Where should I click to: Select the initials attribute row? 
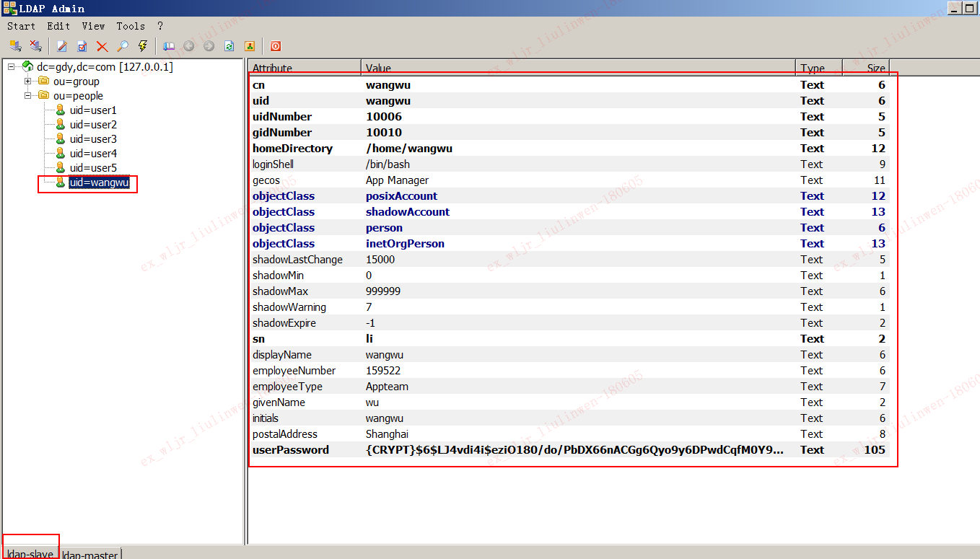569,418
